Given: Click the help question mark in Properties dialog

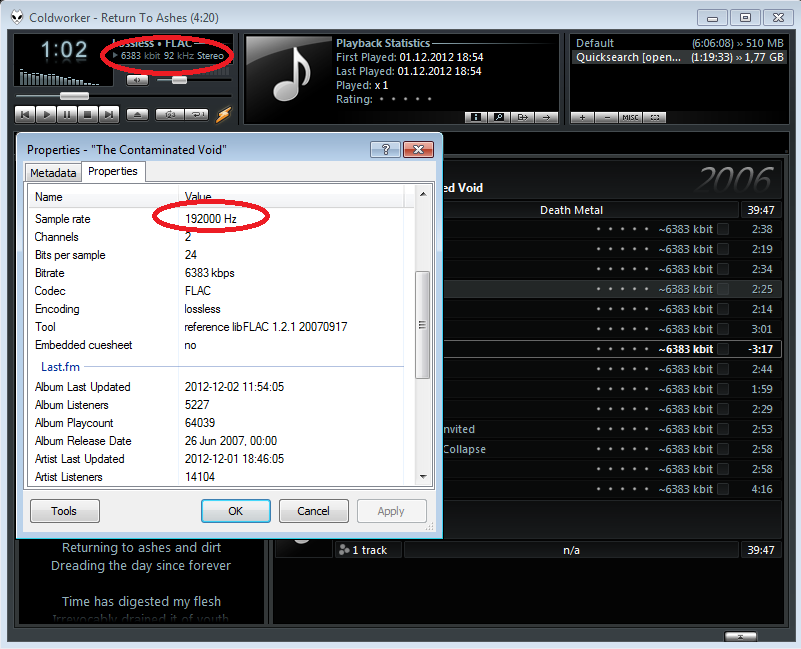Looking at the screenshot, I should [x=386, y=149].
